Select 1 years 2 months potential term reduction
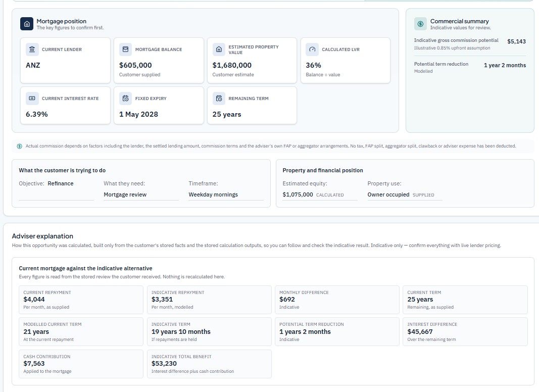The image size is (539, 392). pyautogui.click(x=305, y=332)
